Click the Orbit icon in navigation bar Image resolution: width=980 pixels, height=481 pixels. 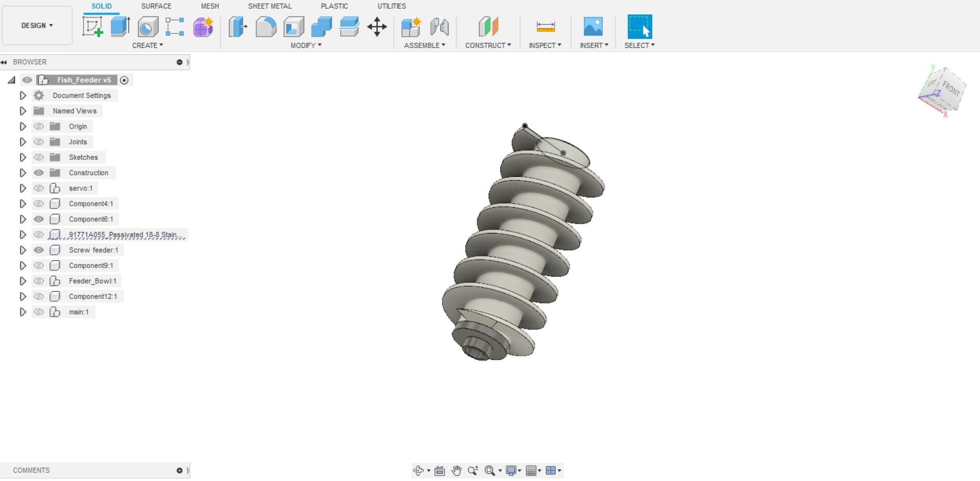coord(418,470)
